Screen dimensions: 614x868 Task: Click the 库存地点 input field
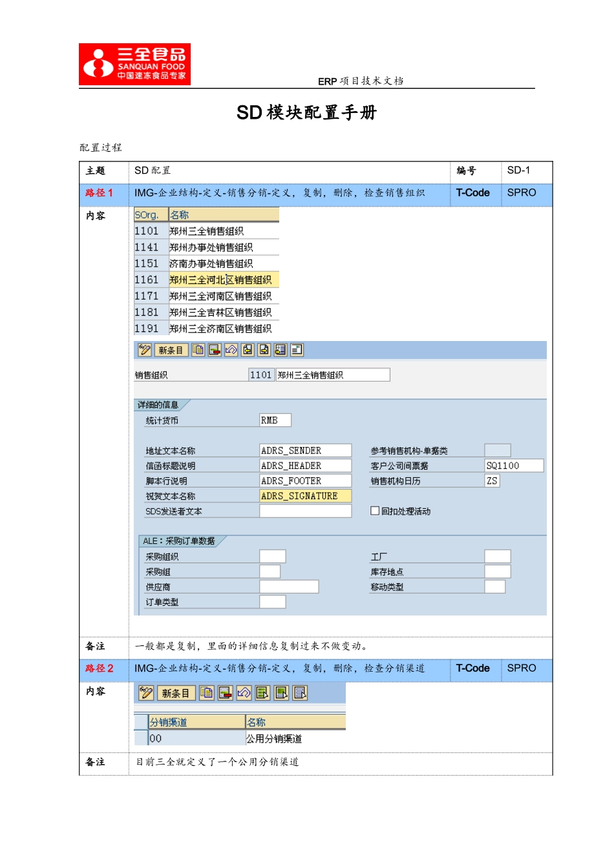click(x=498, y=572)
